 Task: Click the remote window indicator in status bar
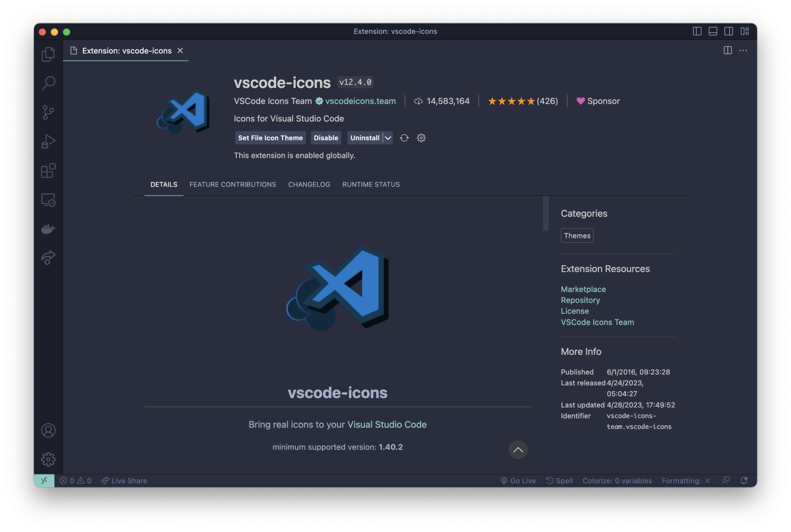tap(44, 481)
